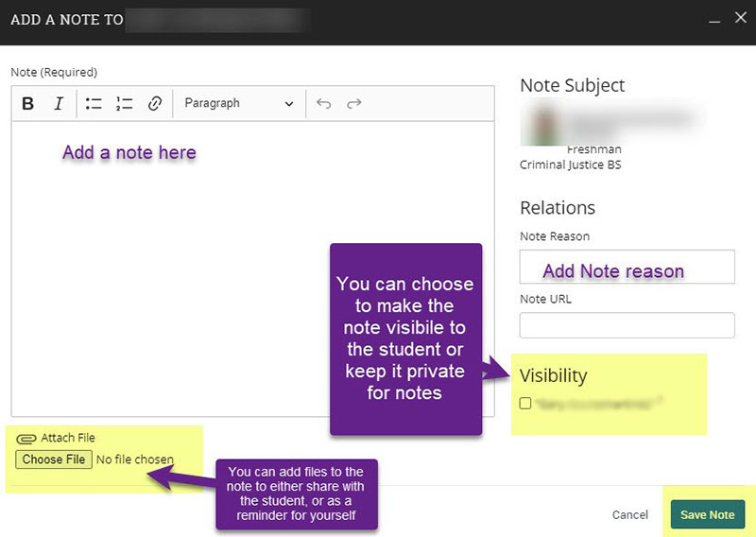Insert a numbered list in the note

pos(124,104)
